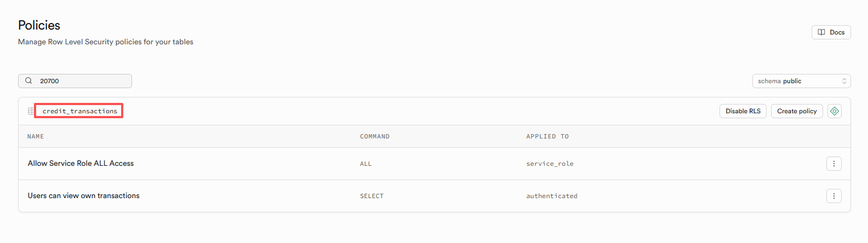Viewport: 868px width, 243px height.
Task: Disable RLS on credit_transactions table
Action: coord(743,111)
